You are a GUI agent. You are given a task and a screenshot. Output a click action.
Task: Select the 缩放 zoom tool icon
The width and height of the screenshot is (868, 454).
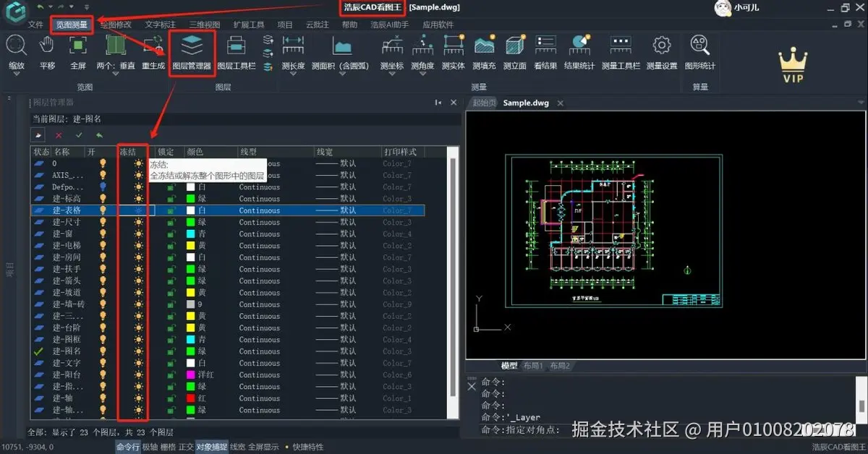17,46
